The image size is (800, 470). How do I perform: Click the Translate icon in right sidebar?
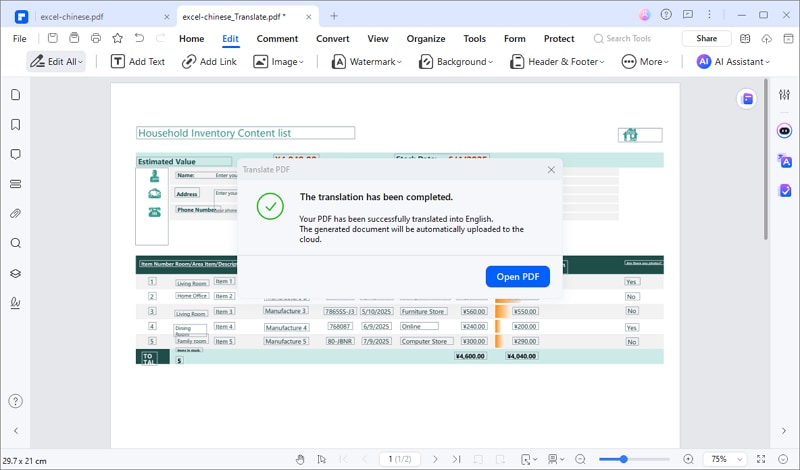(785, 161)
